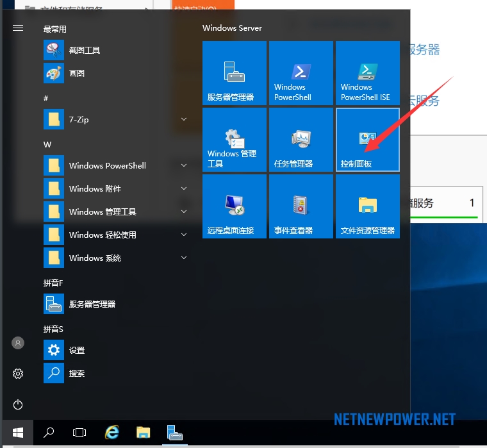Click the Windows Server tile group title
The image size is (487, 448).
click(232, 28)
